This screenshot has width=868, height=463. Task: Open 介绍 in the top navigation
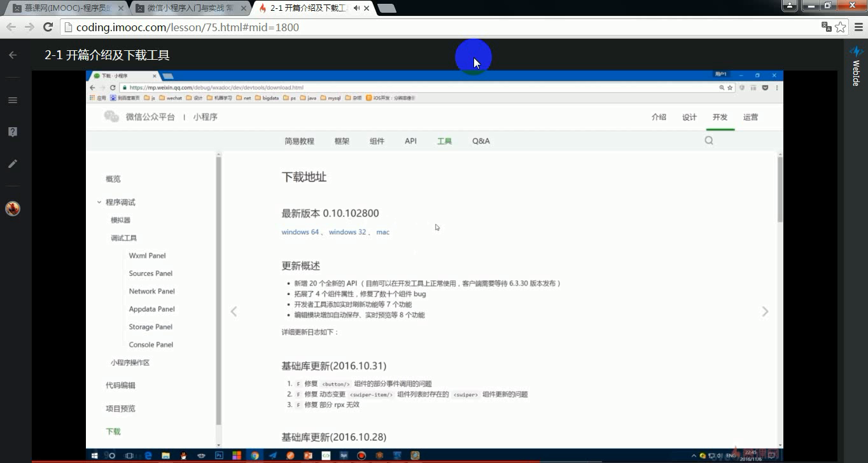pos(659,117)
